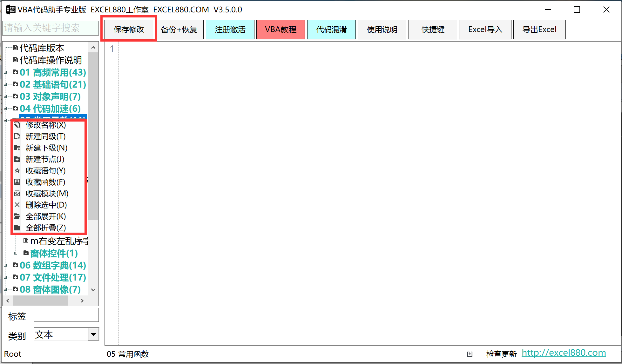Viewport: 622px width, 364px height.
Task: Click the node icon of 08 窗体图像(7)
Action: click(x=15, y=289)
